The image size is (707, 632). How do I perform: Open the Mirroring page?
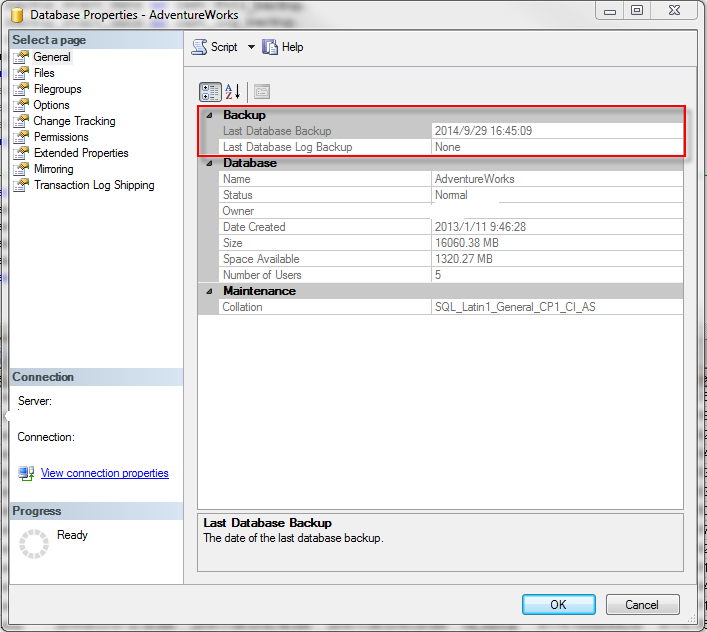[54, 169]
